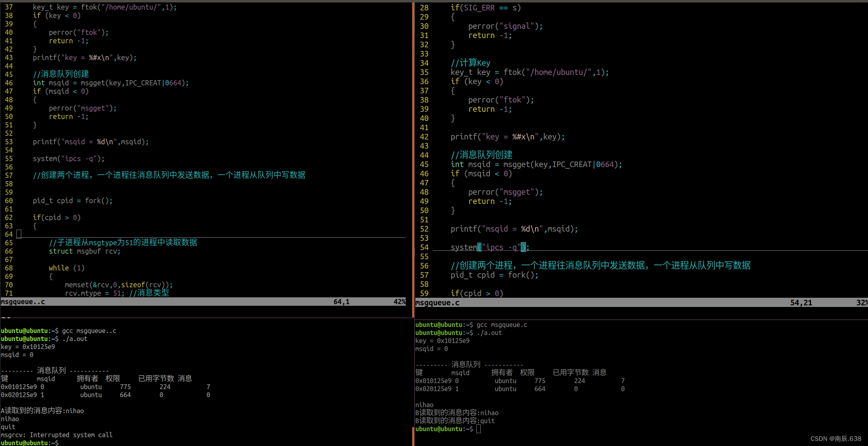Viewport: 868px width, 446px height.
Task: Click the cursor position indicator showing 64,1
Action: [x=341, y=301]
